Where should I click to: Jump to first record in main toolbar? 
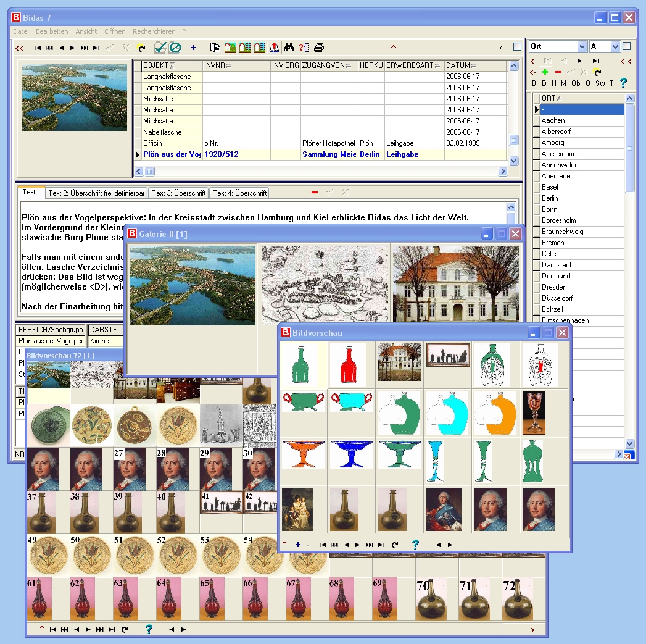point(38,48)
